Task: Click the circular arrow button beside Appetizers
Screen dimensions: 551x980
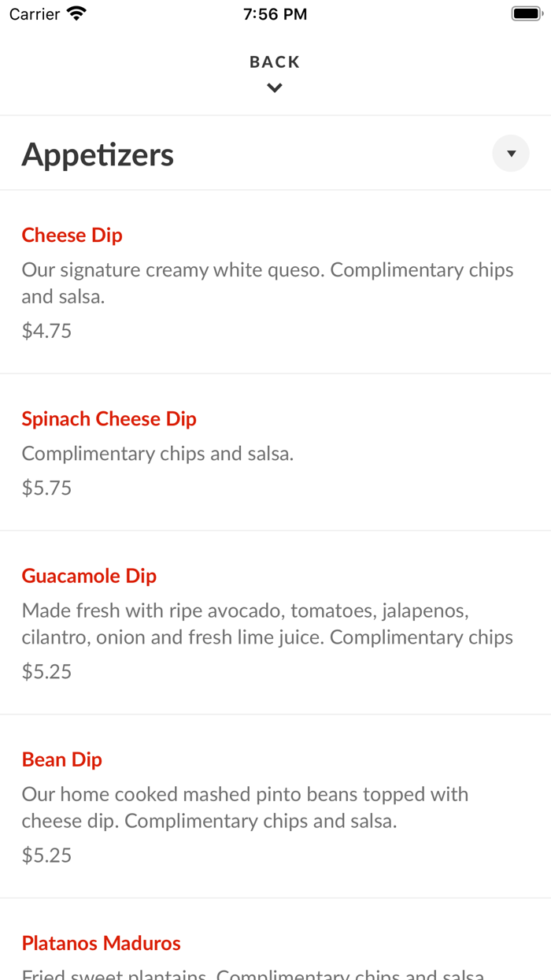Action: coord(510,153)
